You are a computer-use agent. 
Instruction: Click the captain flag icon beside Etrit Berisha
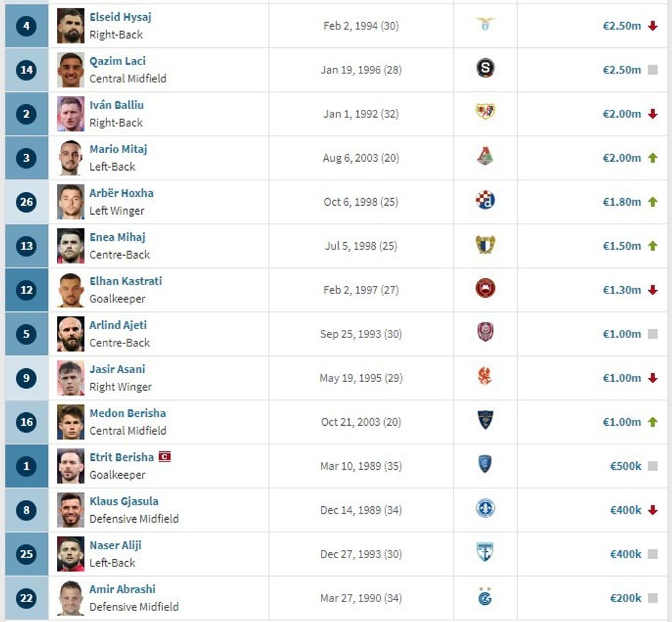[x=165, y=457]
